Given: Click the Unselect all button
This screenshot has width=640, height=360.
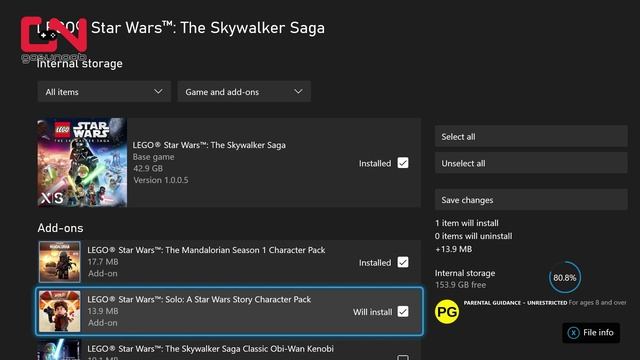Looking at the screenshot, I should pyautogui.click(x=531, y=163).
